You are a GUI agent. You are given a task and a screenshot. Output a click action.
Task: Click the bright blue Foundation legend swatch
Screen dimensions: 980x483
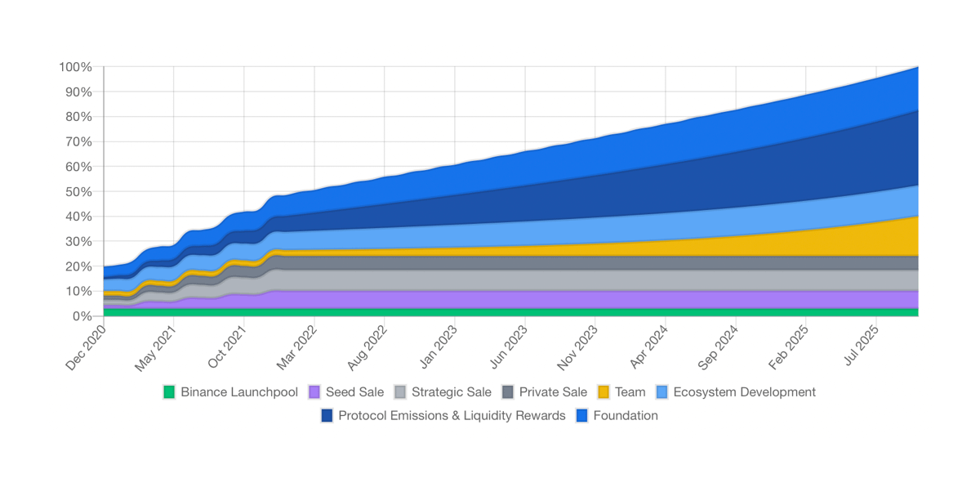point(581,416)
